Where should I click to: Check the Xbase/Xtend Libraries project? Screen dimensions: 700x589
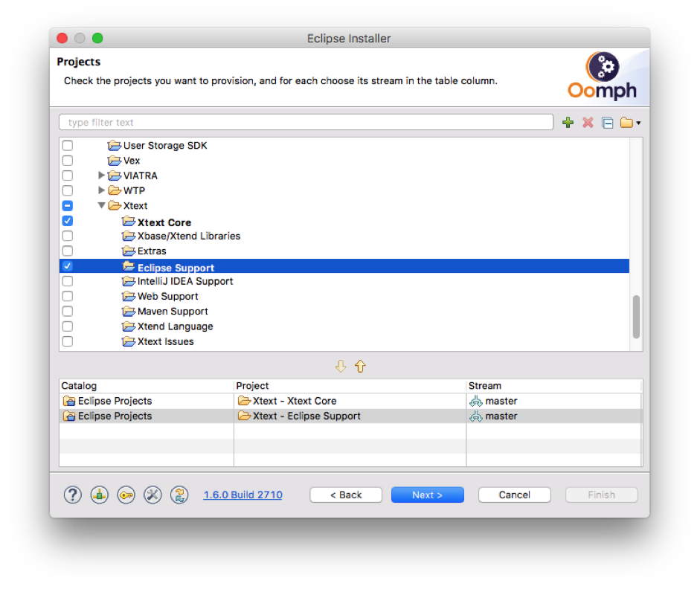pyautogui.click(x=67, y=236)
